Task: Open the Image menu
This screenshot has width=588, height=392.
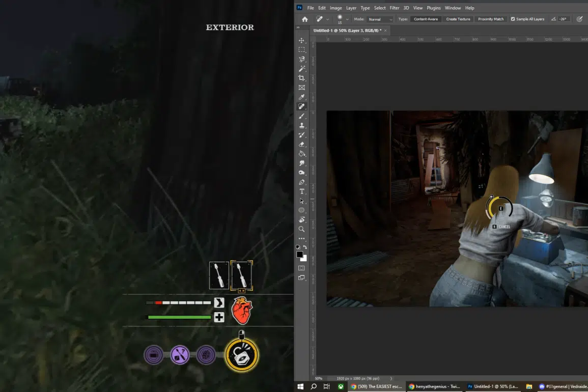Action: [x=335, y=8]
